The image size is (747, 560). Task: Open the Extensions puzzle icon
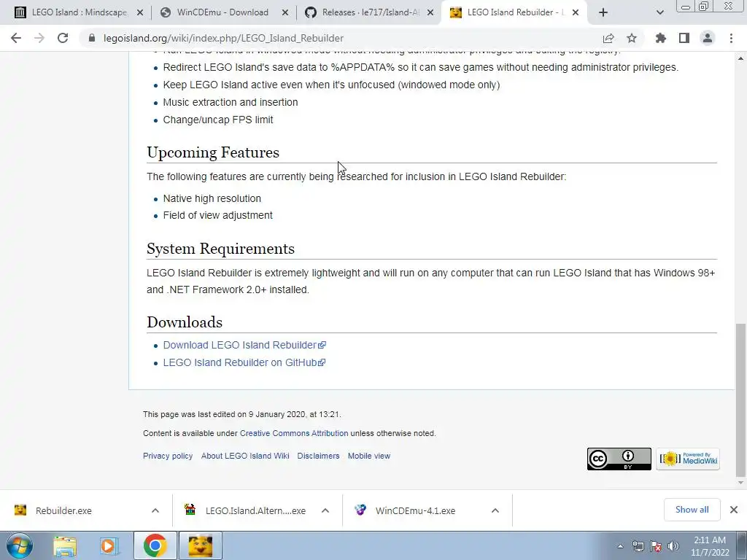pos(661,38)
